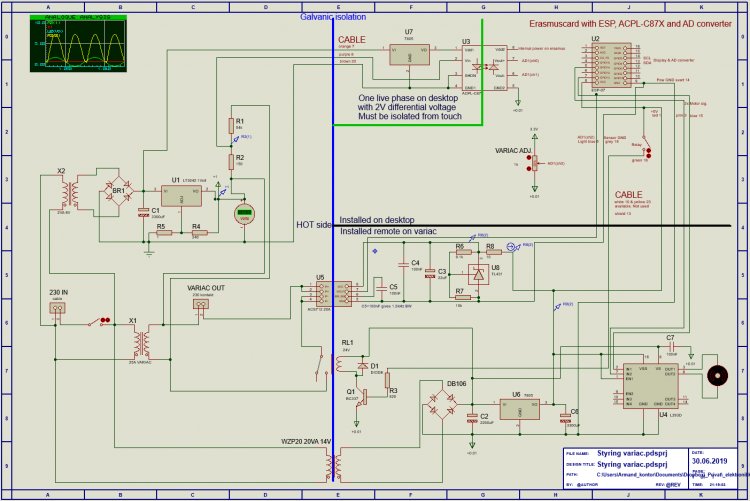
Task: Click resistor R2 symbol
Action: point(231,162)
